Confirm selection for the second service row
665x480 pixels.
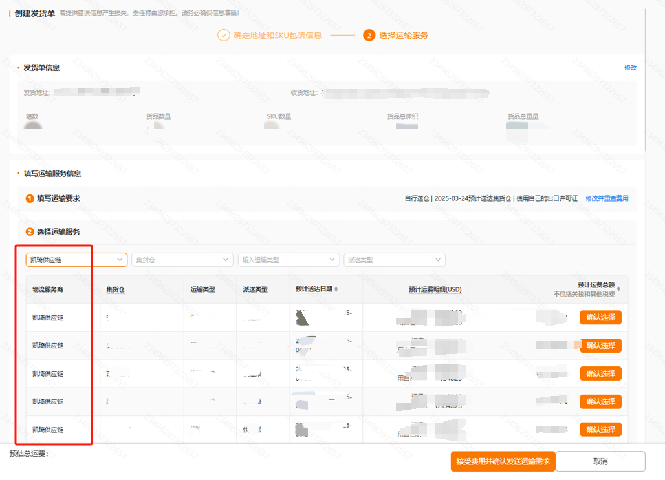tap(601, 346)
